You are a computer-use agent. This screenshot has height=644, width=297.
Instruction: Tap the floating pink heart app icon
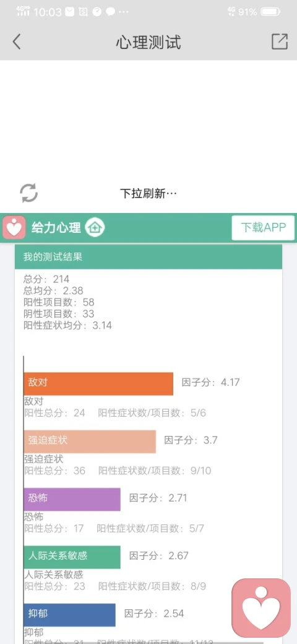261,608
